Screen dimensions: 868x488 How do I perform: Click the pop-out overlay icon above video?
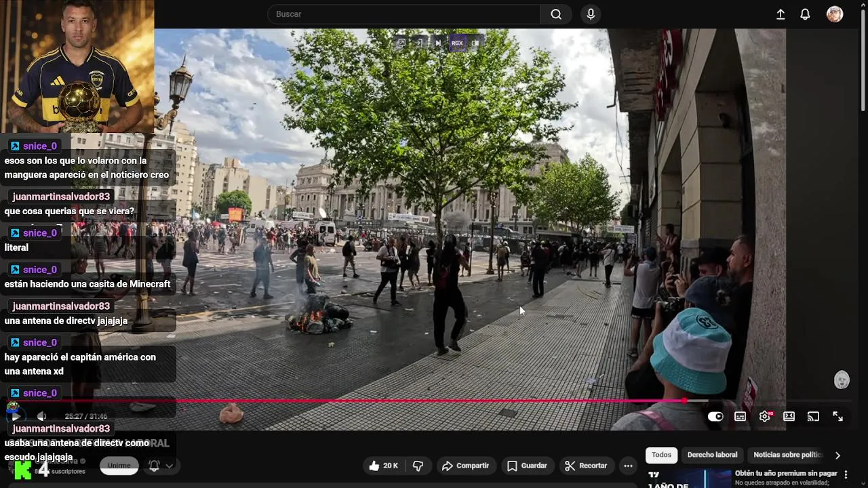point(401,43)
